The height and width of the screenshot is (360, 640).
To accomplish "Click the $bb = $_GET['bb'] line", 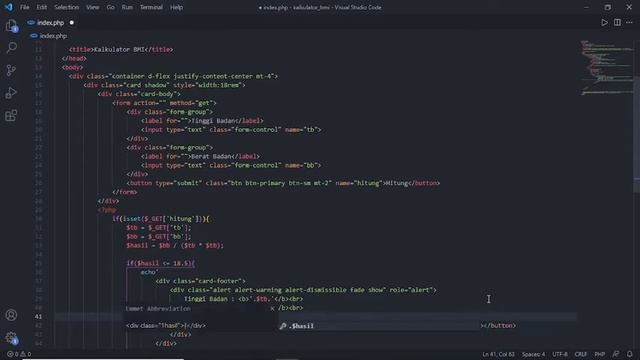I will 159,236.
